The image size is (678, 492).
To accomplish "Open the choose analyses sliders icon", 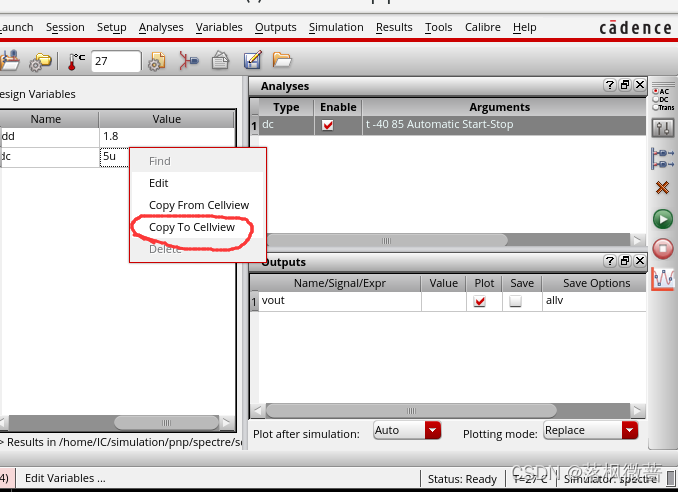I will [x=662, y=127].
